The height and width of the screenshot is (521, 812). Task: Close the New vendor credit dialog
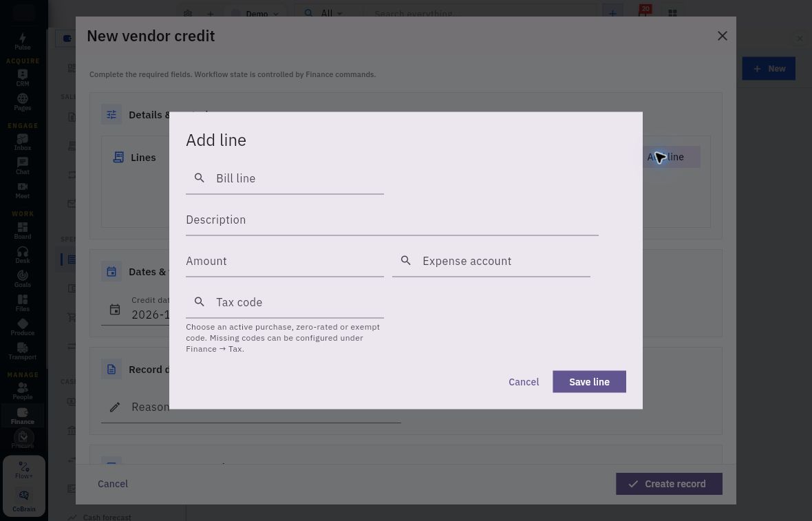click(723, 36)
